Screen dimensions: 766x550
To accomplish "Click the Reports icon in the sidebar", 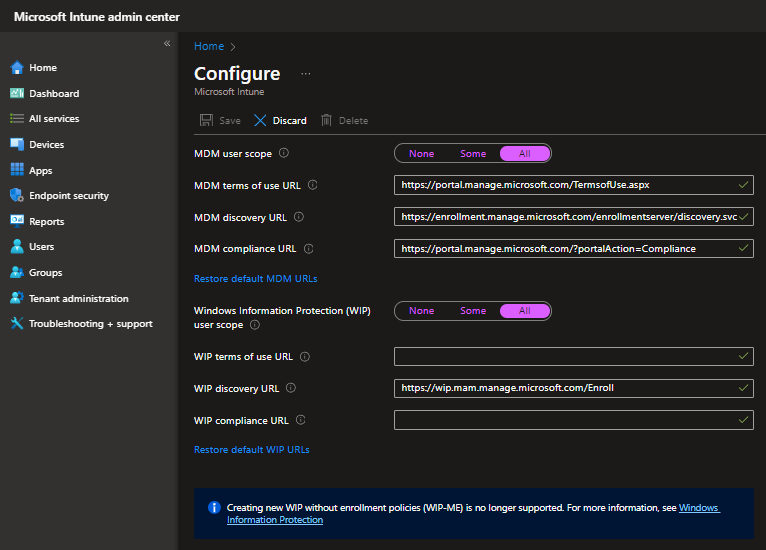I will point(17,221).
